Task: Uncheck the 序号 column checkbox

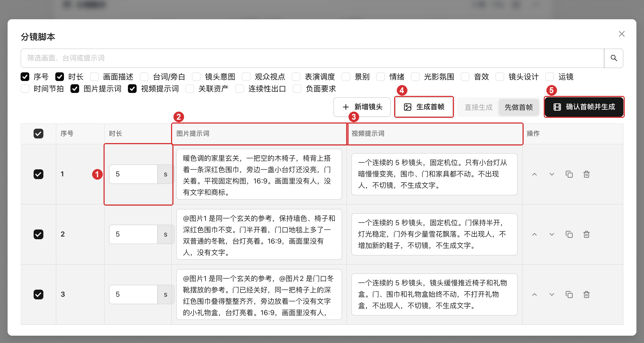Action: pos(25,77)
